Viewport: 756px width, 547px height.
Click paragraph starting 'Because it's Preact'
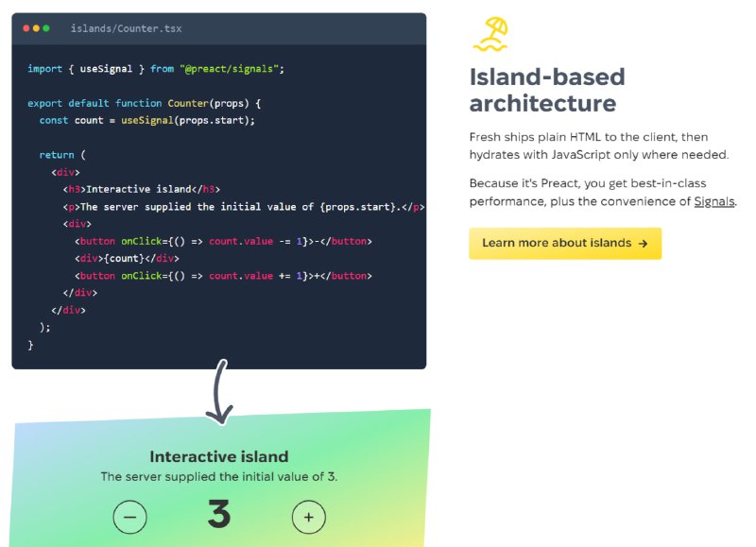pyautogui.click(x=603, y=193)
